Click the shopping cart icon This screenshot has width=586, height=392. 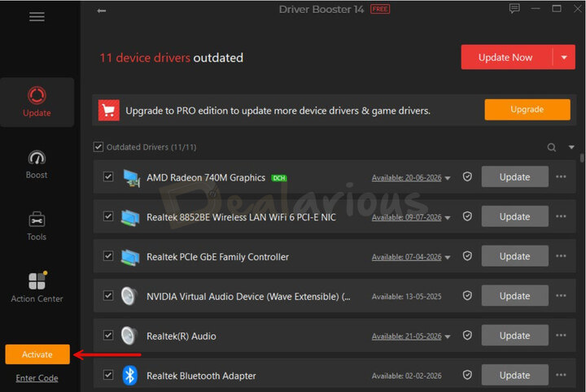(x=109, y=110)
